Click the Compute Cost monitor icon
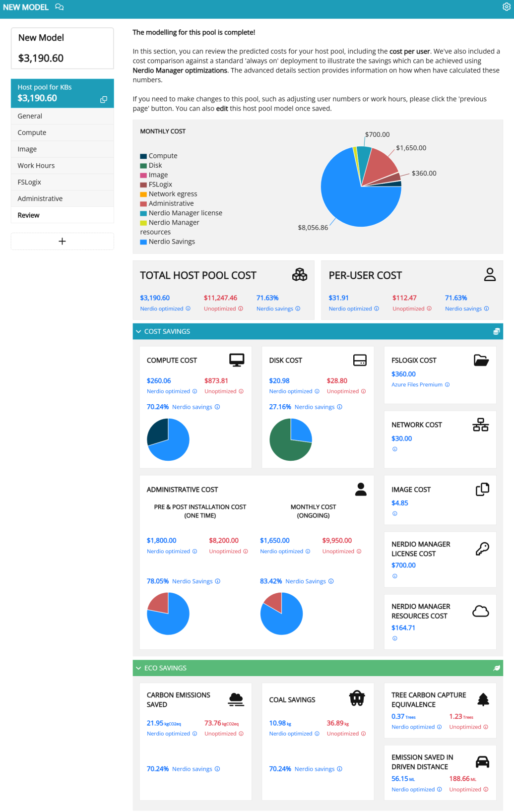Screen dimensions: 514x812 pyautogui.click(x=237, y=360)
